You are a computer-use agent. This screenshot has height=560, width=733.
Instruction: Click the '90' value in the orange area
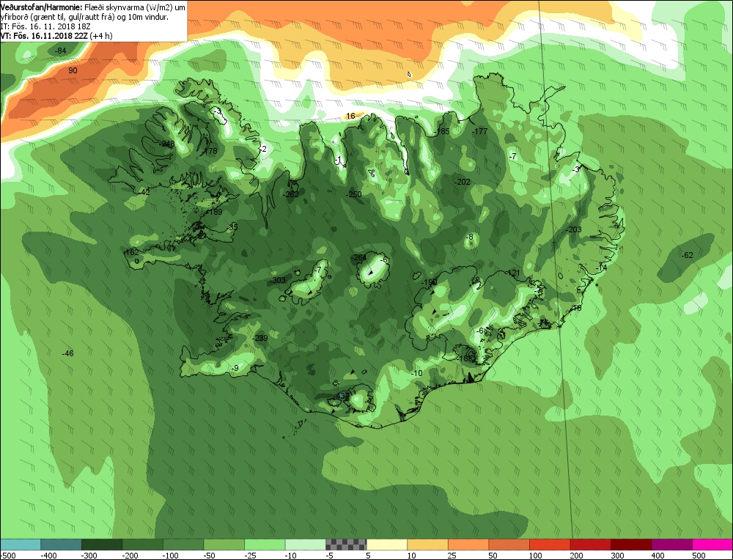click(73, 70)
